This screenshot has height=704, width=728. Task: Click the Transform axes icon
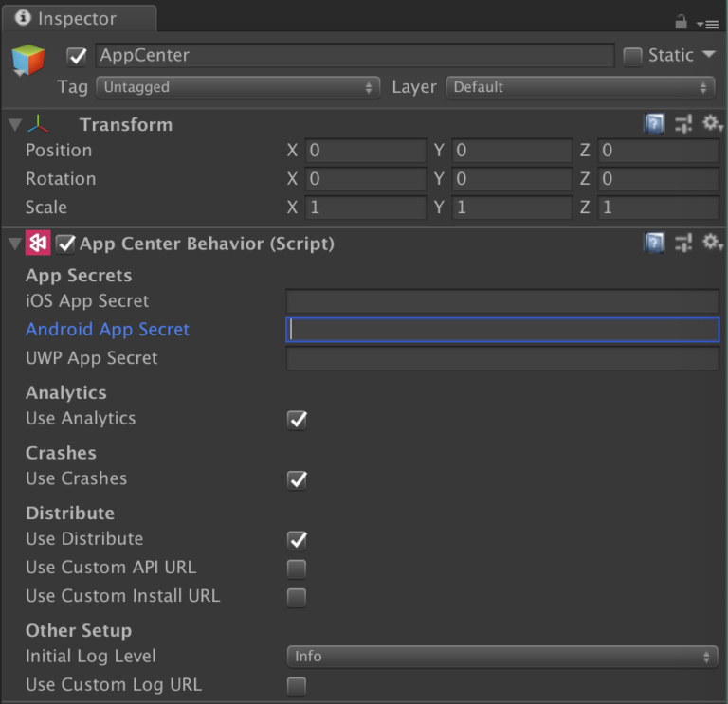38,124
